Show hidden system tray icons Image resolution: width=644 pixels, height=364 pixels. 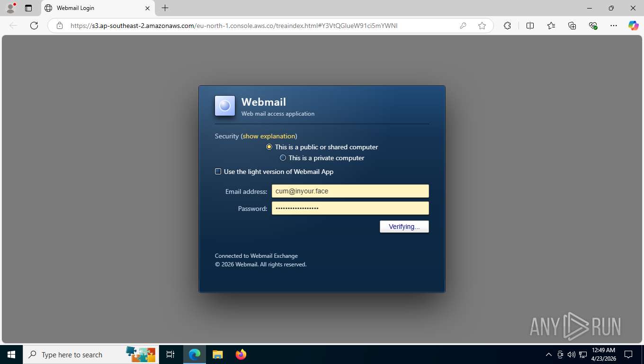[549, 355]
